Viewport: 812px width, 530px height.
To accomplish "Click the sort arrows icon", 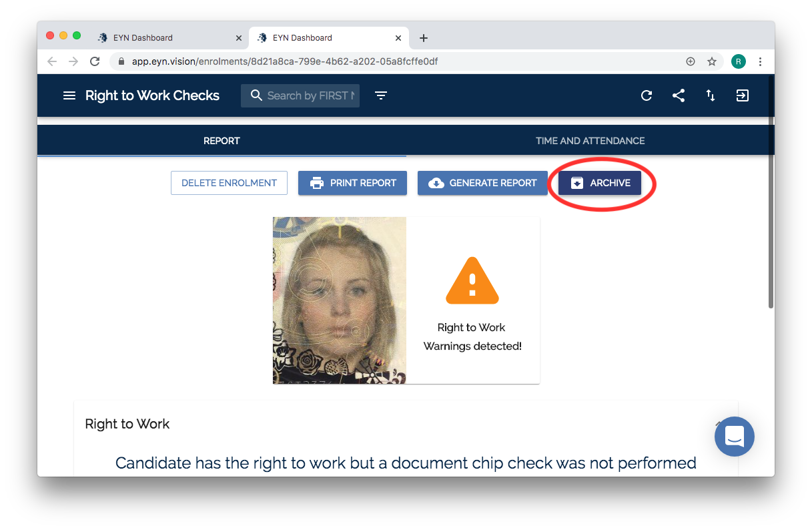I will click(x=711, y=95).
